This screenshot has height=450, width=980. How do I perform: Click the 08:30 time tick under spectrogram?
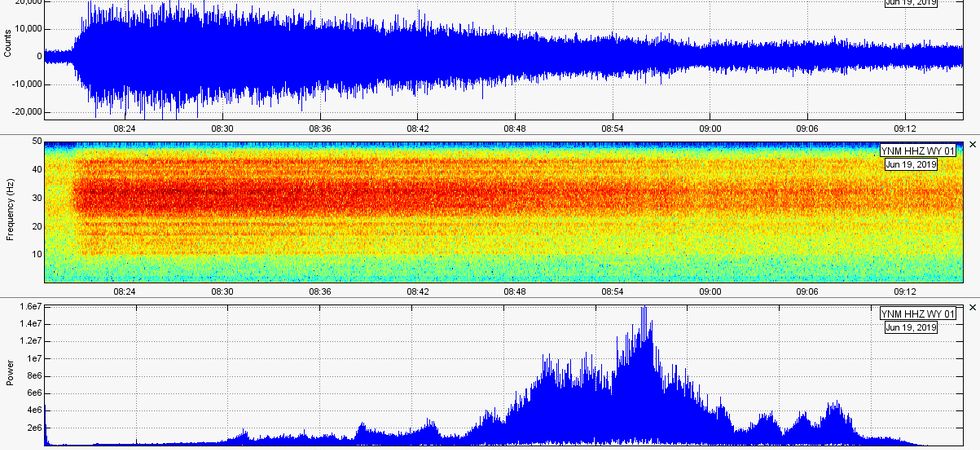point(222,292)
